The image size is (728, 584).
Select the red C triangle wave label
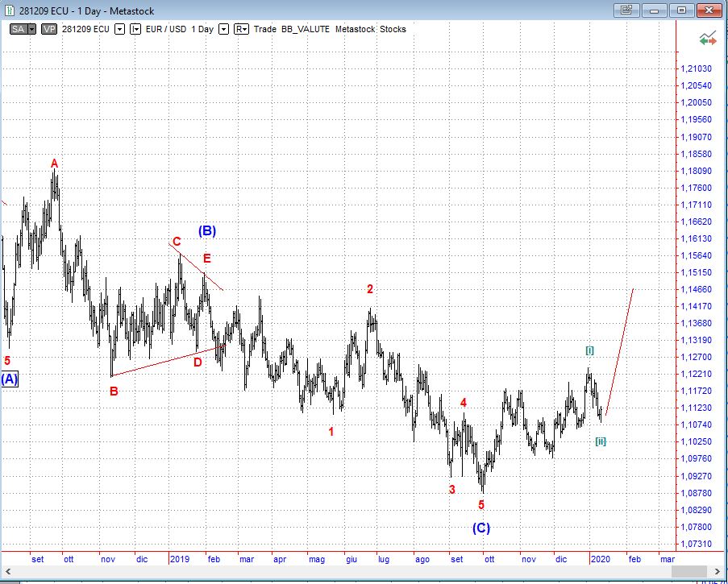pyautogui.click(x=177, y=242)
